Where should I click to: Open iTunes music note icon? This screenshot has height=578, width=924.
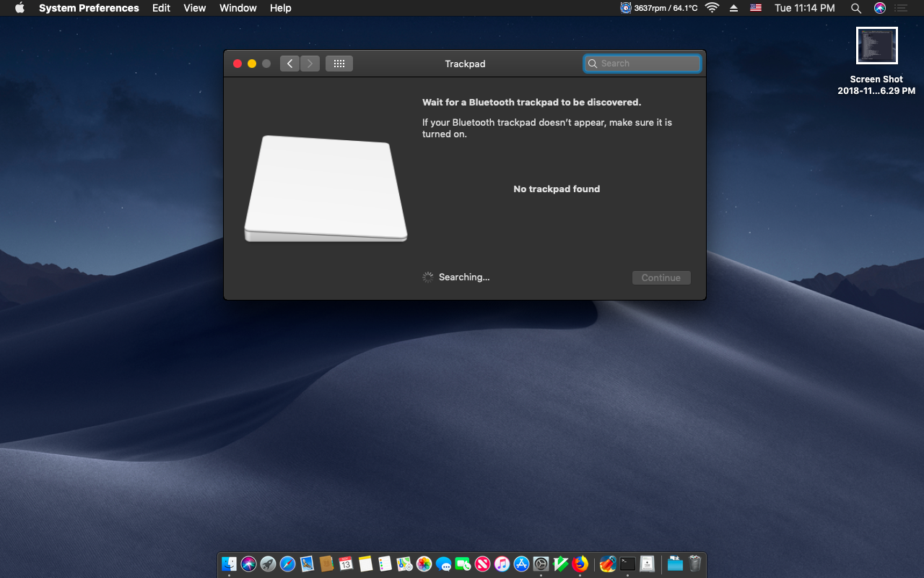(x=502, y=564)
